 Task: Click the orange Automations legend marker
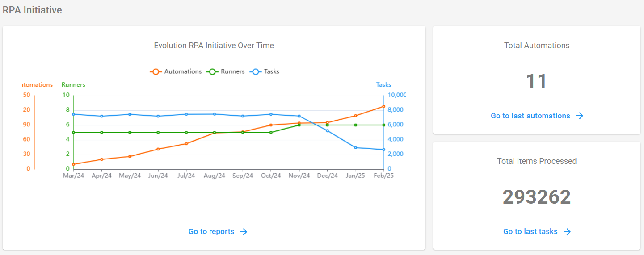(156, 71)
